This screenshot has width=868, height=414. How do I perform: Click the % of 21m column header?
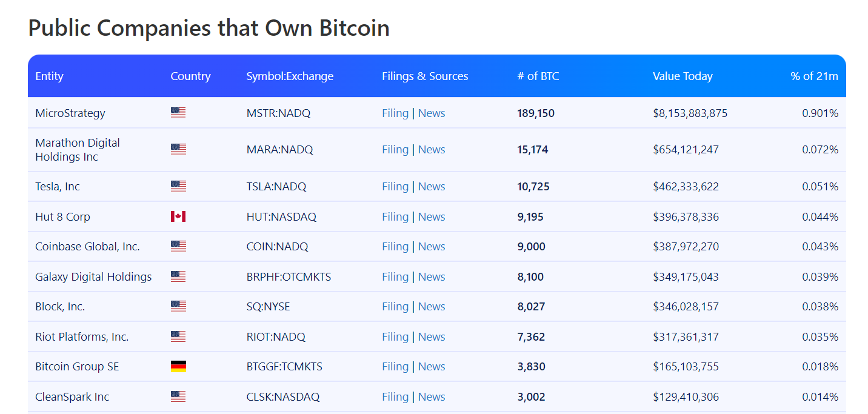click(x=814, y=76)
